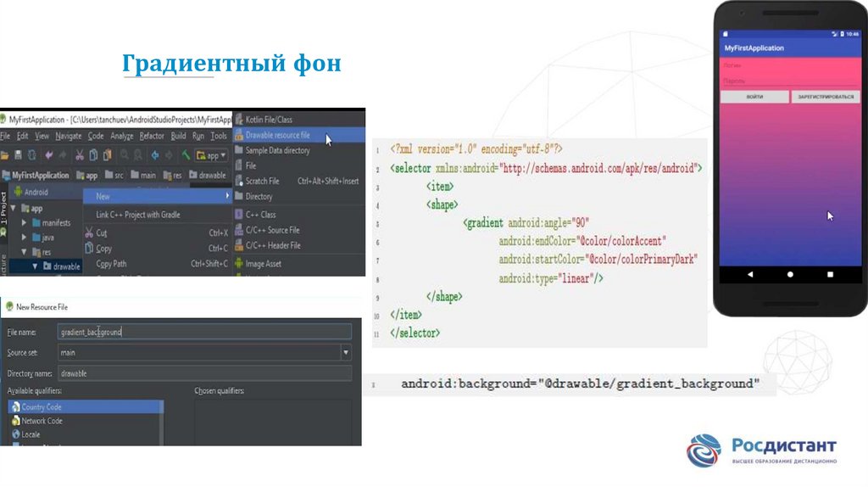Tap the emulator Recents square button

[x=830, y=275]
